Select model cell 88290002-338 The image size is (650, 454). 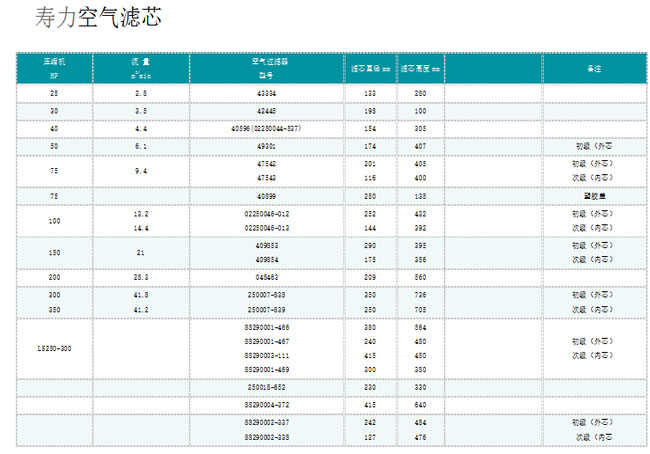tap(267, 437)
